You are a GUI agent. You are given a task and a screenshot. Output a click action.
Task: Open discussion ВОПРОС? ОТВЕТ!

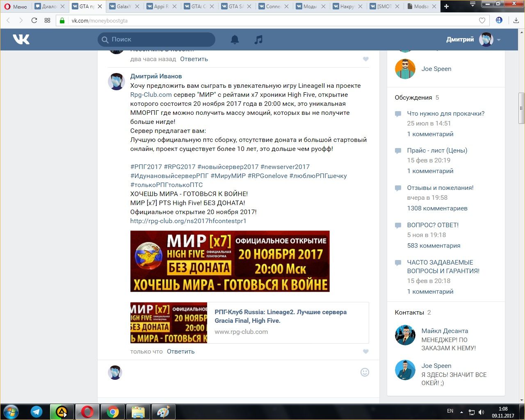click(x=433, y=225)
